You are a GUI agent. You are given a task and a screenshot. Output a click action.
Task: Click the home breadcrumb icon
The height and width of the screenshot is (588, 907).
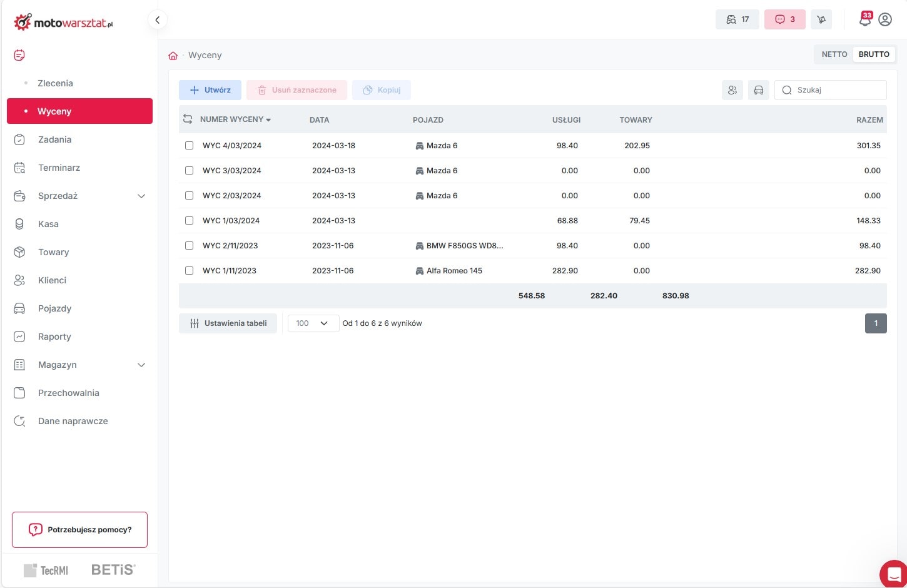pos(173,56)
